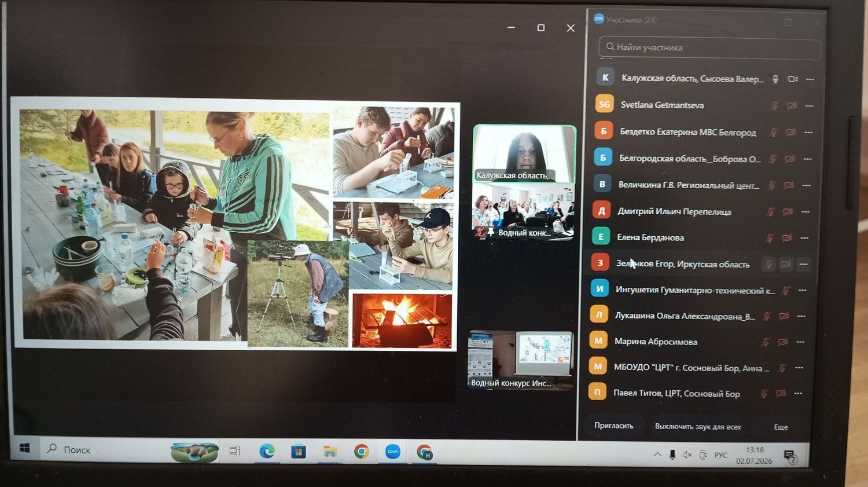
Task: Open more options for Дмитрий Ильич Перепелица
Action: point(806,212)
